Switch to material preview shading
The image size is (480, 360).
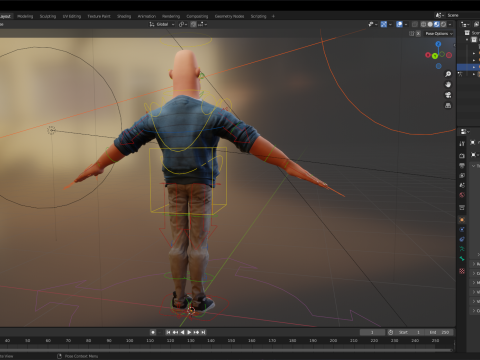(x=437, y=24)
